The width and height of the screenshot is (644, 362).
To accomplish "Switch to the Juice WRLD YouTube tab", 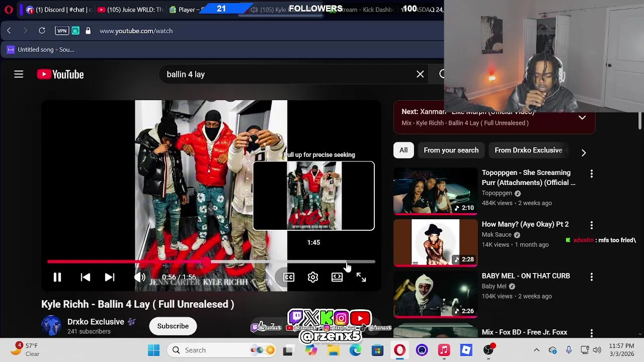I will (x=130, y=10).
